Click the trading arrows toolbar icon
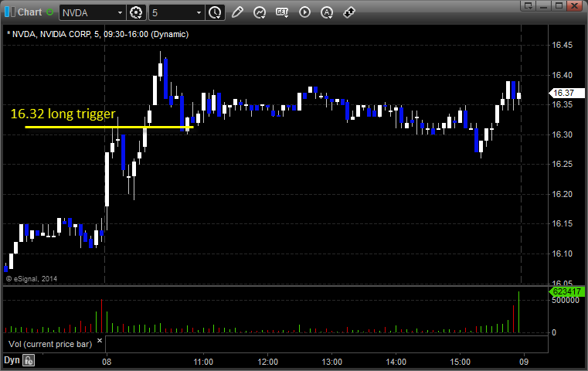Screen dimensions: 588x371 click(349, 12)
